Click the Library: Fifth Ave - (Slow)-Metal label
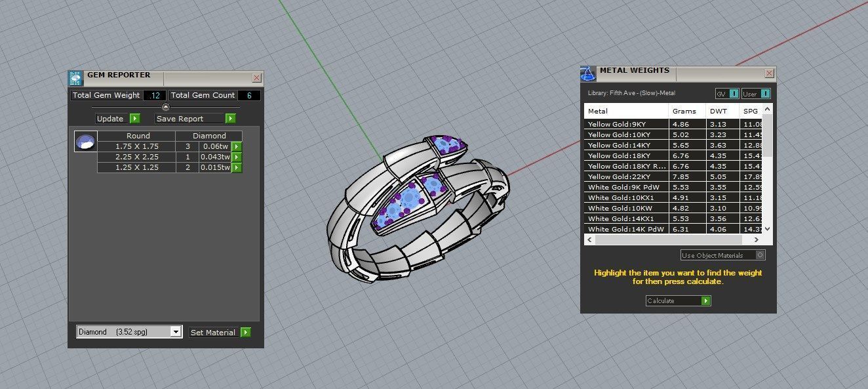Screen dimensions: 868x389 631,94
